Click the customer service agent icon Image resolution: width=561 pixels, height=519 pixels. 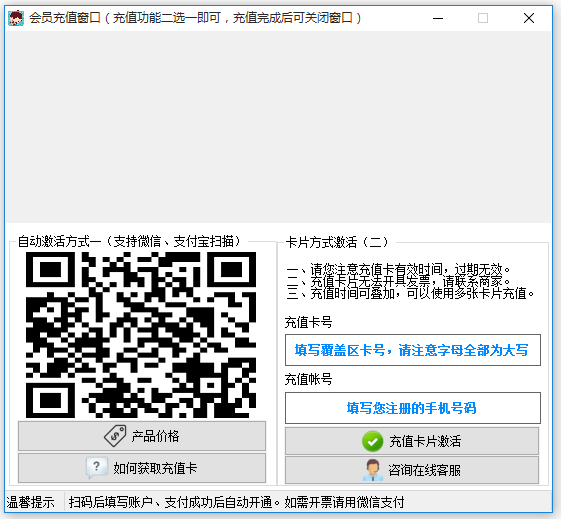372,470
